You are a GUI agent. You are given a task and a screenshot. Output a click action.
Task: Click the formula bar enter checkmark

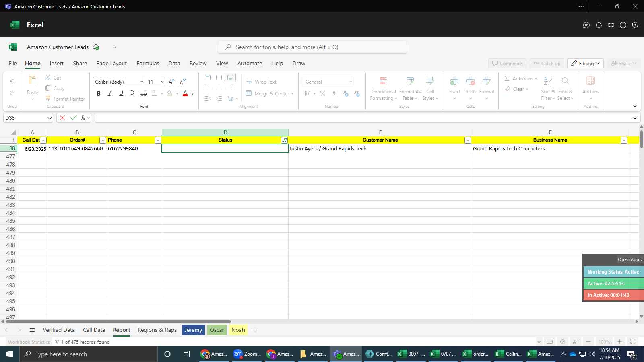pos(73,118)
